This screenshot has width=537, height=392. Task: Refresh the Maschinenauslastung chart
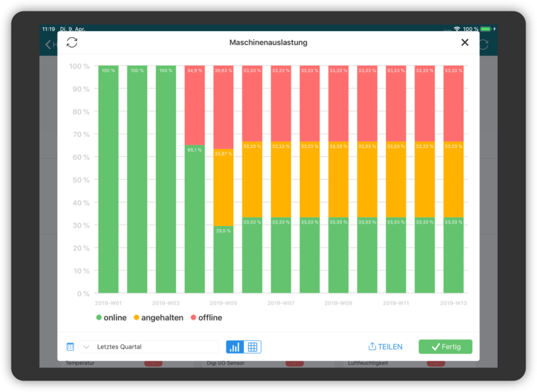pos(72,42)
